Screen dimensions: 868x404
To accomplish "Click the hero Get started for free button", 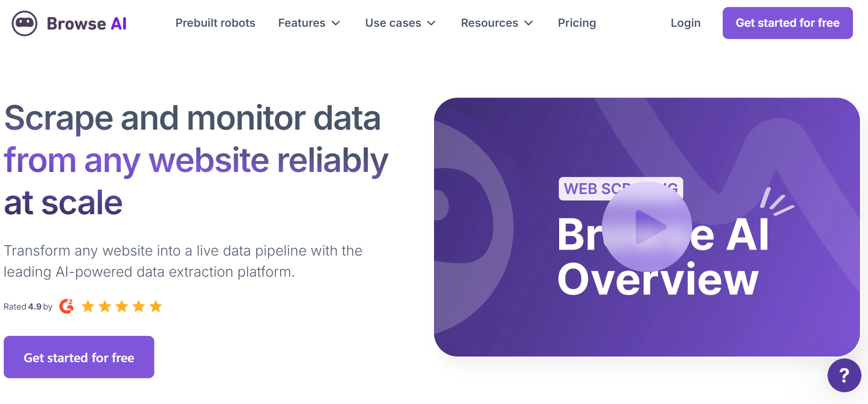I will pos(79,357).
